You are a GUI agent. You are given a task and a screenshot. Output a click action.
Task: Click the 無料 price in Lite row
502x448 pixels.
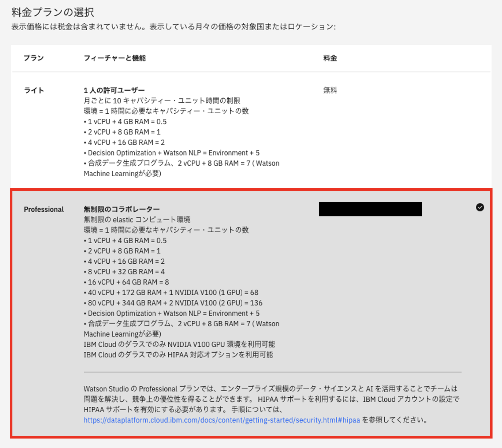(x=330, y=90)
